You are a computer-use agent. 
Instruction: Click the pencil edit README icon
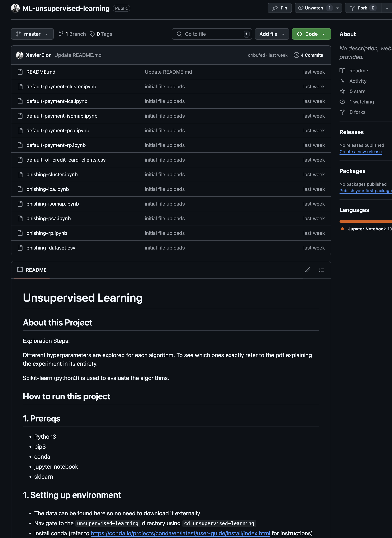pyautogui.click(x=308, y=270)
